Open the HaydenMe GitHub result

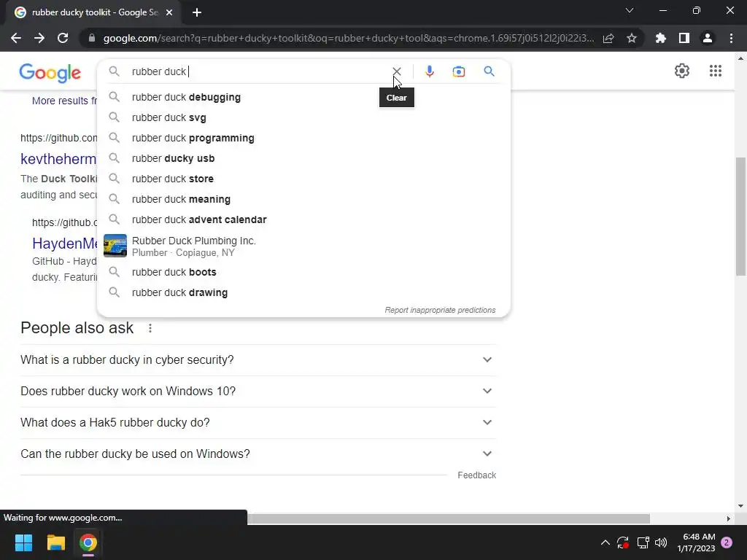pyautogui.click(x=65, y=244)
